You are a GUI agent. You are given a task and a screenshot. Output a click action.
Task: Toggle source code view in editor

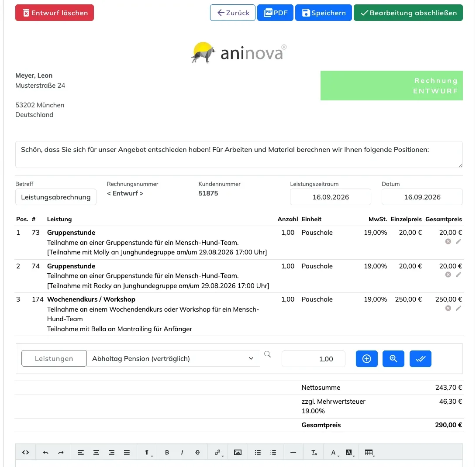click(x=25, y=453)
